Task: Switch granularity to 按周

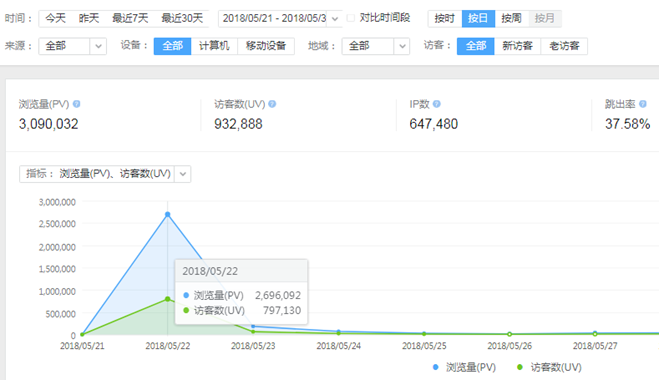Action: pyautogui.click(x=511, y=18)
